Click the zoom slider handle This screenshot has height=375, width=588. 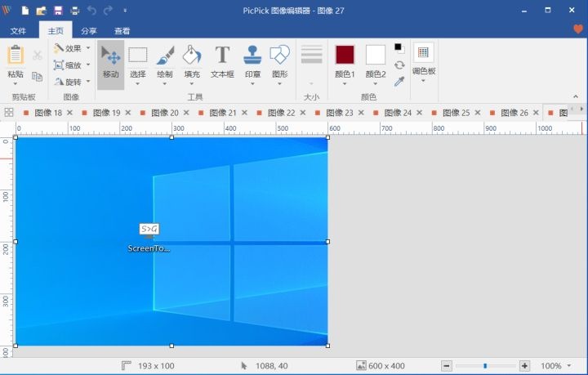pos(485,366)
